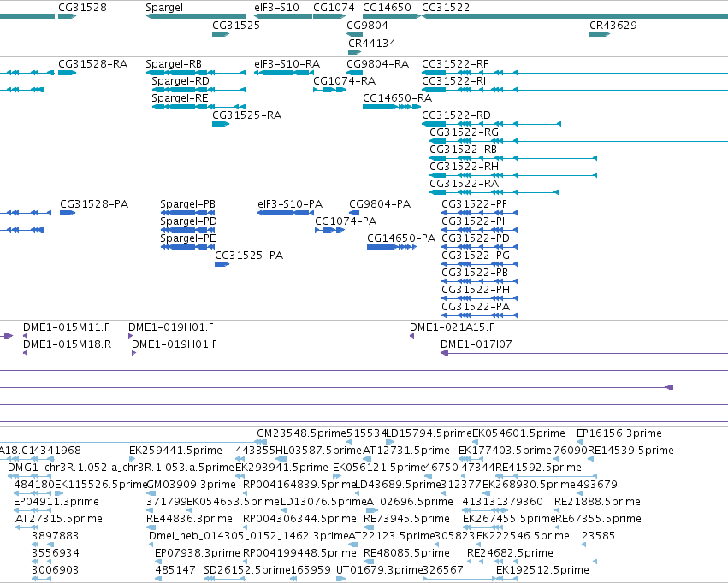This screenshot has width=728, height=583.
Task: Open the CG14650-RA transcript label
Action: pyautogui.click(x=398, y=97)
